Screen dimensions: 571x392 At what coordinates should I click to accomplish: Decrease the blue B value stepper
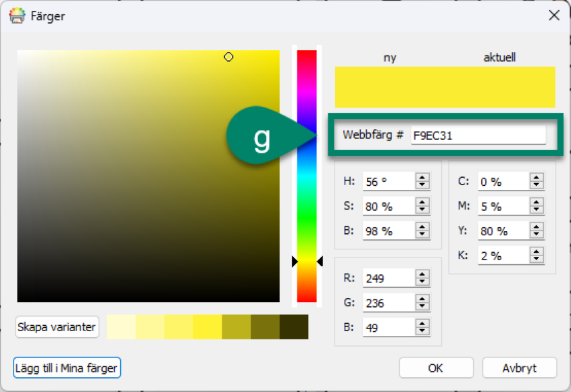point(422,331)
